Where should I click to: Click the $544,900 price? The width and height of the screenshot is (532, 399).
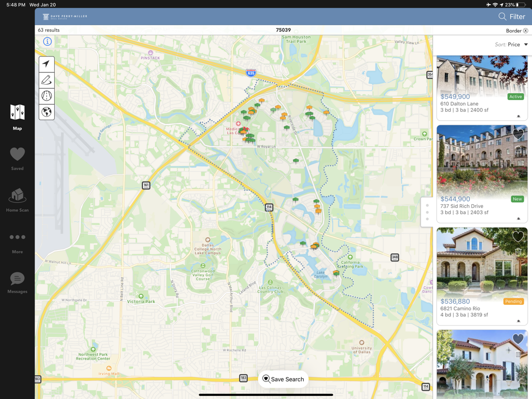tap(455, 199)
